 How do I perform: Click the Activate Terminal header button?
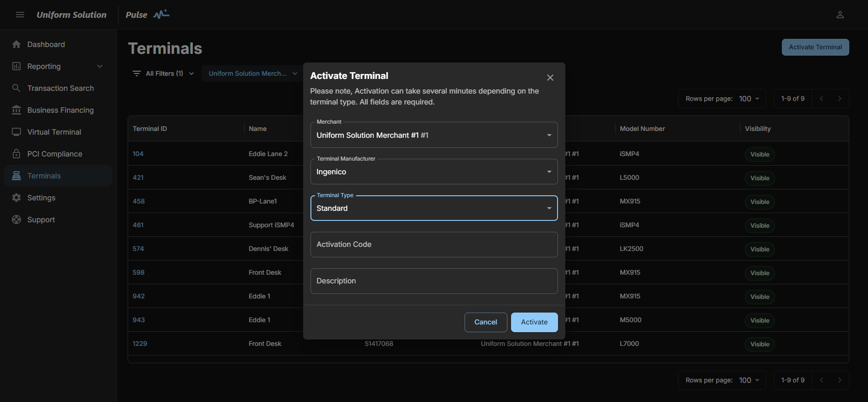coord(815,47)
